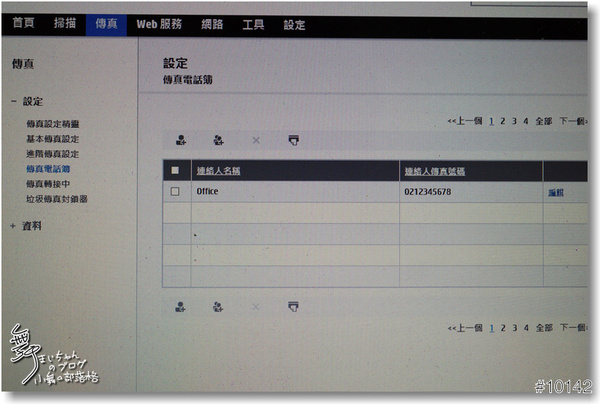Click delete X icon in top toolbar
The width and height of the screenshot is (600, 404).
coord(256,140)
